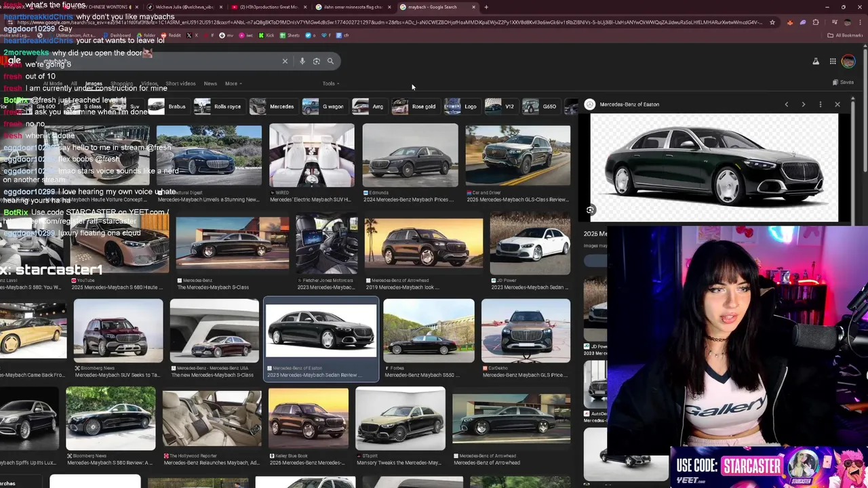868x488 pixels.
Task: Open the Reddit bookmark
Action: pos(170,35)
